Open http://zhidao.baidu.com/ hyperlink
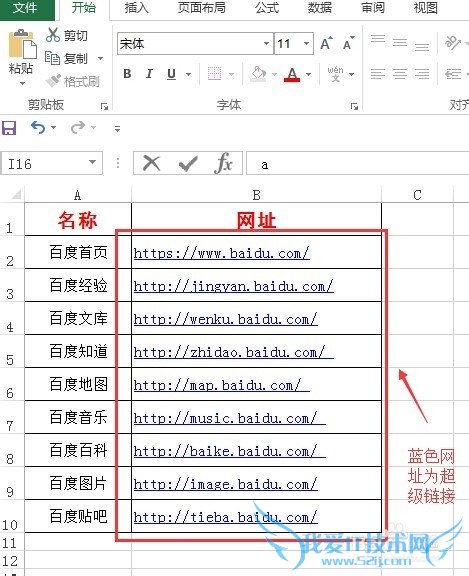The height and width of the screenshot is (576, 469). coord(234,352)
